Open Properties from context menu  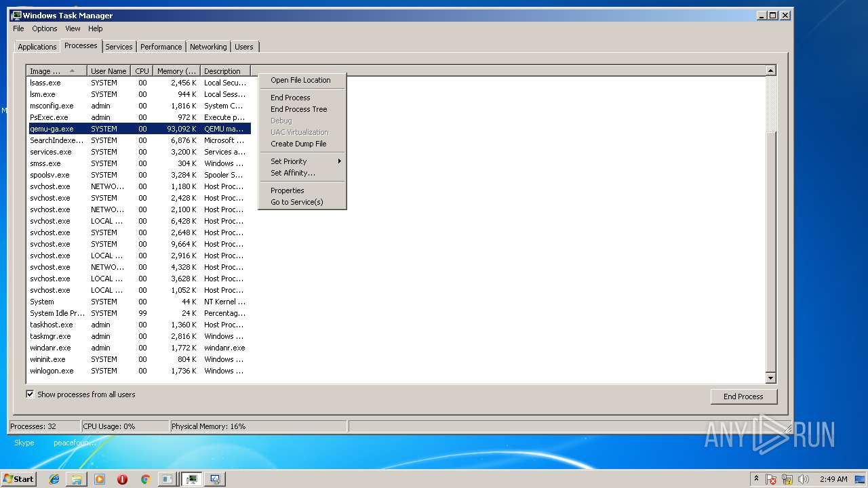tap(302, 190)
